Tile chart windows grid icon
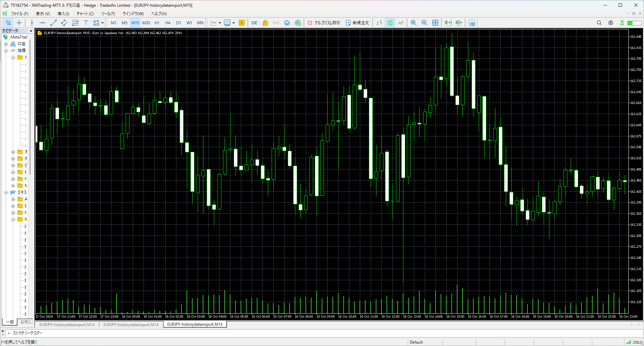644x346 pixels. [435, 23]
